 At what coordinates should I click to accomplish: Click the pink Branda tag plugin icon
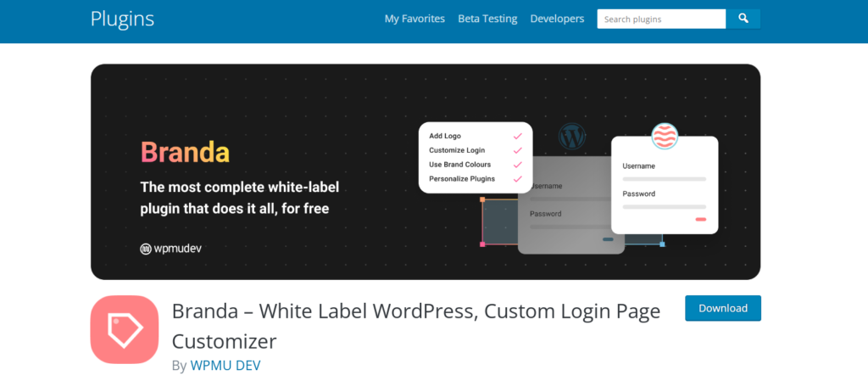(x=125, y=329)
